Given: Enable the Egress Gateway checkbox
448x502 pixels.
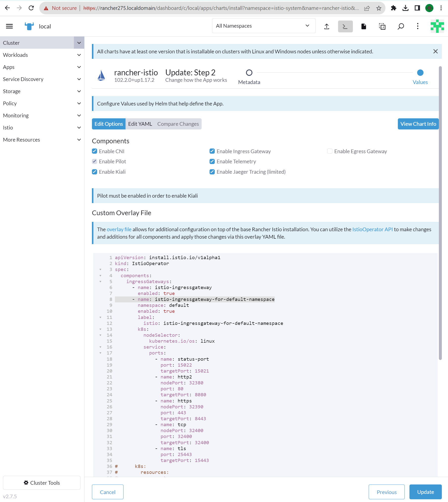Looking at the screenshot, I should (x=330, y=151).
